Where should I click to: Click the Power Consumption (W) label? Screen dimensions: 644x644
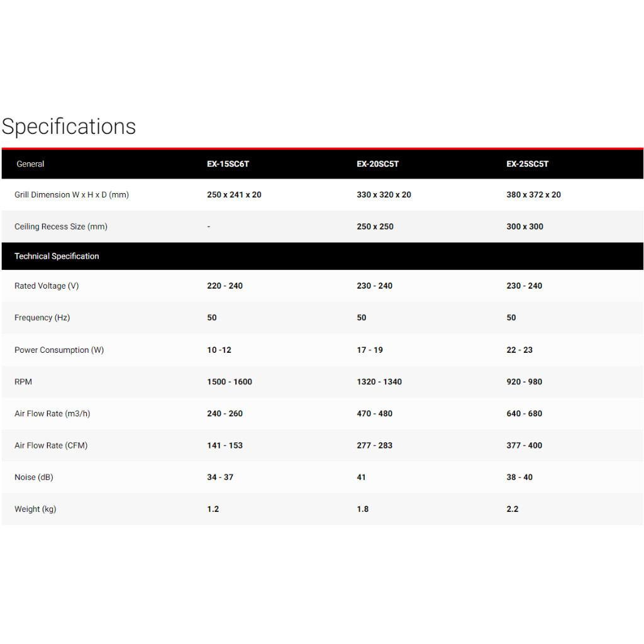[x=59, y=350]
